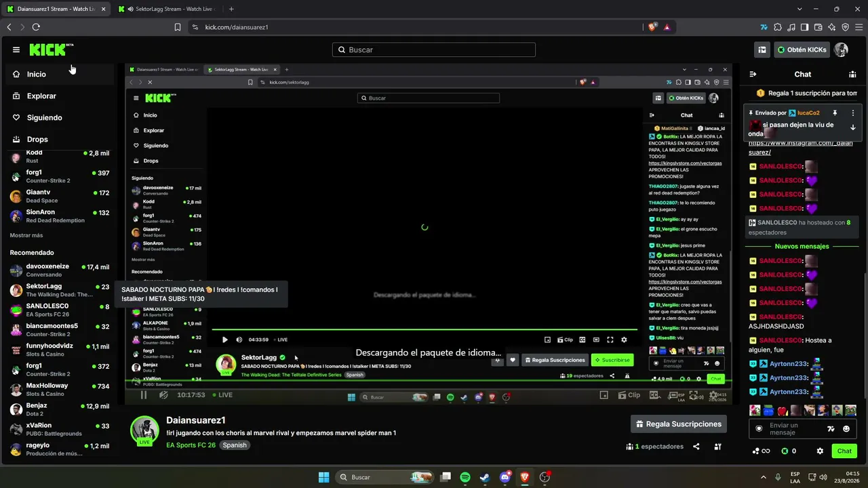The width and height of the screenshot is (868, 488).
Task: Open Steam from the Windows taskbar
Action: tap(485, 477)
